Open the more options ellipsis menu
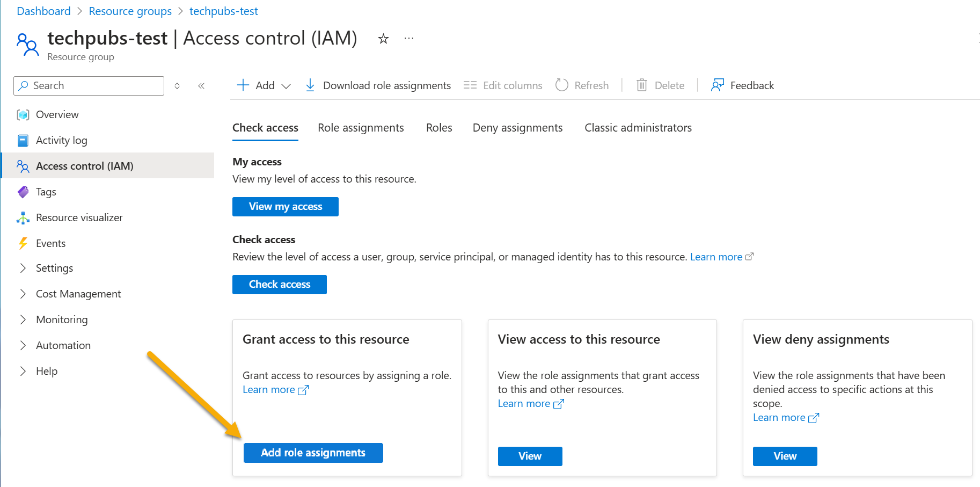980x487 pixels. click(409, 39)
